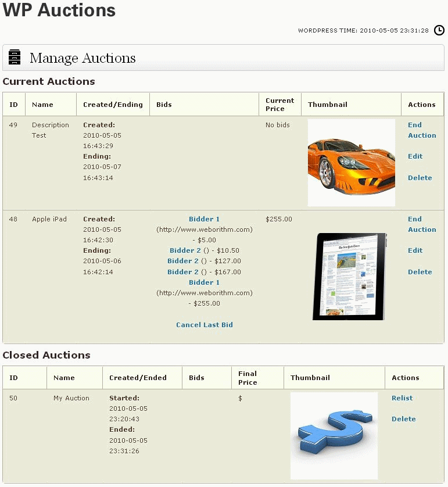Click the Created/Ending column header
Screen dimensions: 448x487
click(113, 105)
